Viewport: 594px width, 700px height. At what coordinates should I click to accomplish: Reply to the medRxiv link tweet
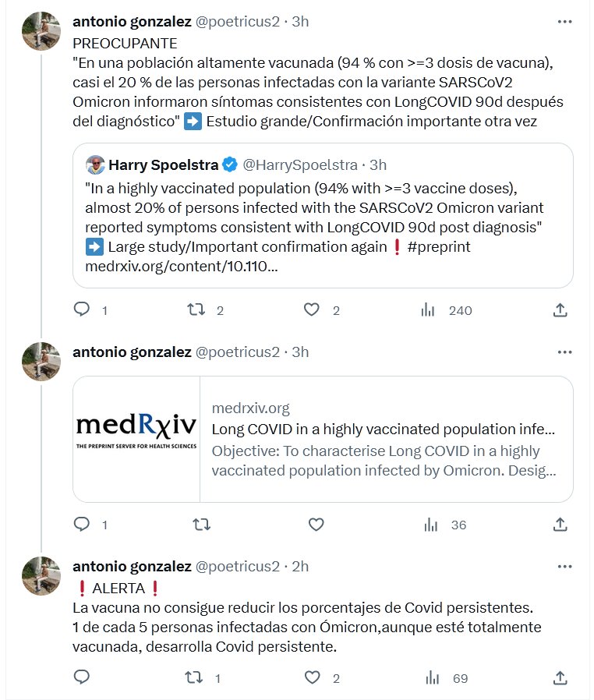82,525
